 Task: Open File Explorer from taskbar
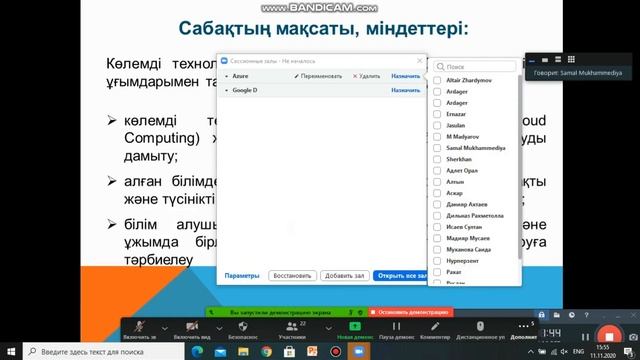tap(243, 351)
